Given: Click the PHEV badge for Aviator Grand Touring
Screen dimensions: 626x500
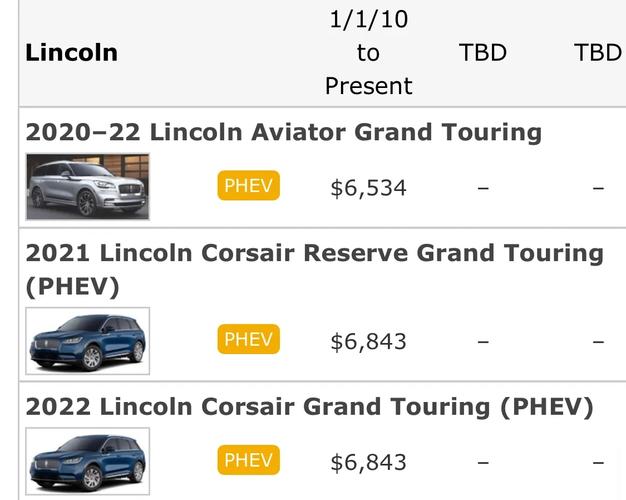Looking at the screenshot, I should point(248,185).
